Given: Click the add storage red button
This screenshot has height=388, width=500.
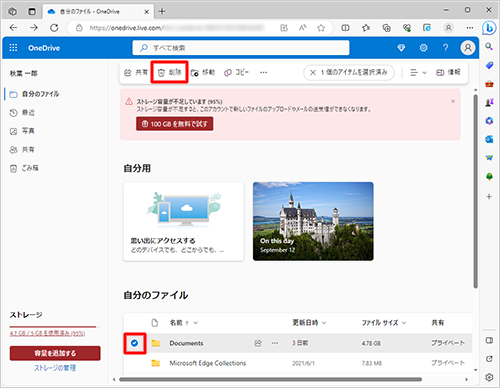Looking at the screenshot, I should [55, 353].
